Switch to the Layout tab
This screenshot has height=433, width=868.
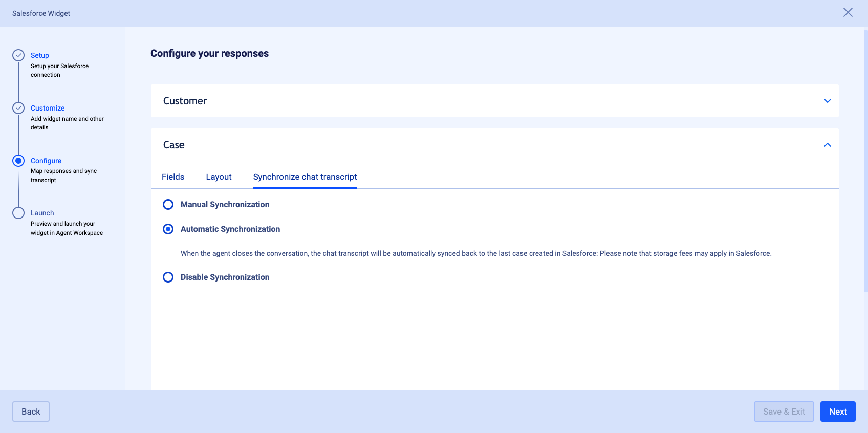(x=219, y=177)
